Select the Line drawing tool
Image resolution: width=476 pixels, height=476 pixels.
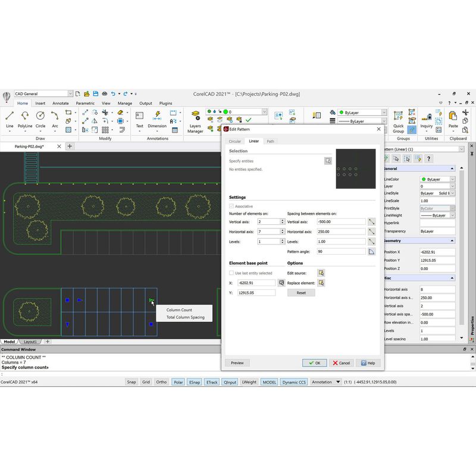pos(10,119)
